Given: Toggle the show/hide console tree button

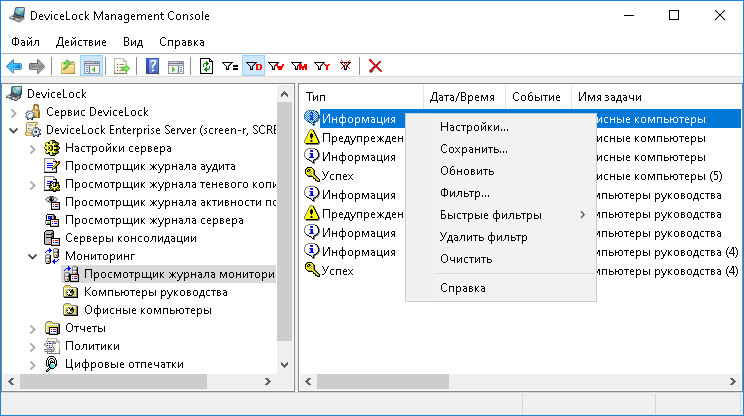Looking at the screenshot, I should pyautogui.click(x=91, y=67).
